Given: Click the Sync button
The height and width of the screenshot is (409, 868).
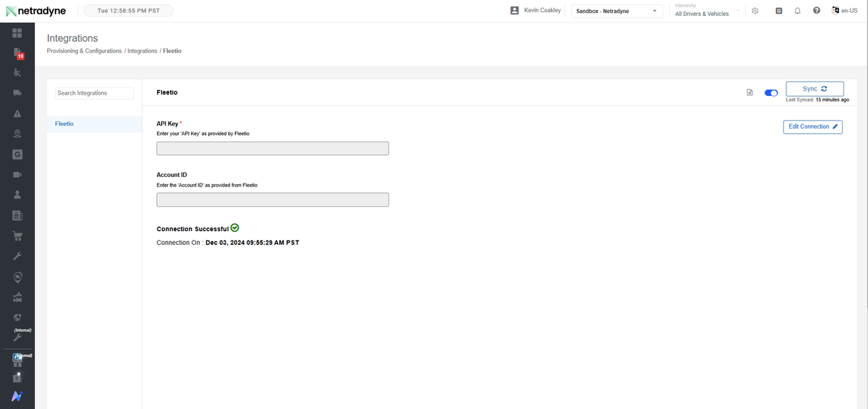Looking at the screenshot, I should click(814, 89).
